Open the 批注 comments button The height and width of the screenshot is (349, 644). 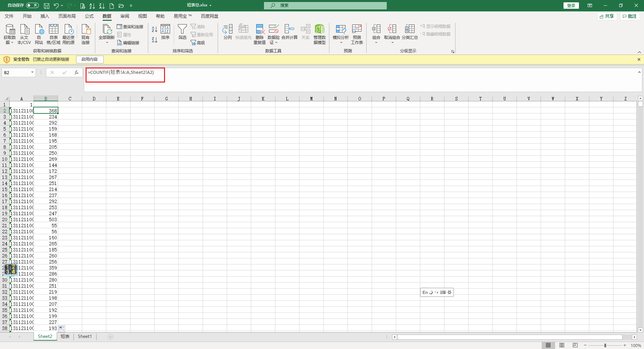coord(630,16)
